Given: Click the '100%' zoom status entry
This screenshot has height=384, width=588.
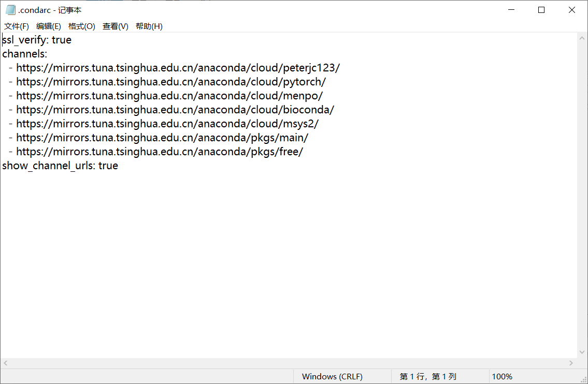Looking at the screenshot, I should [x=502, y=377].
